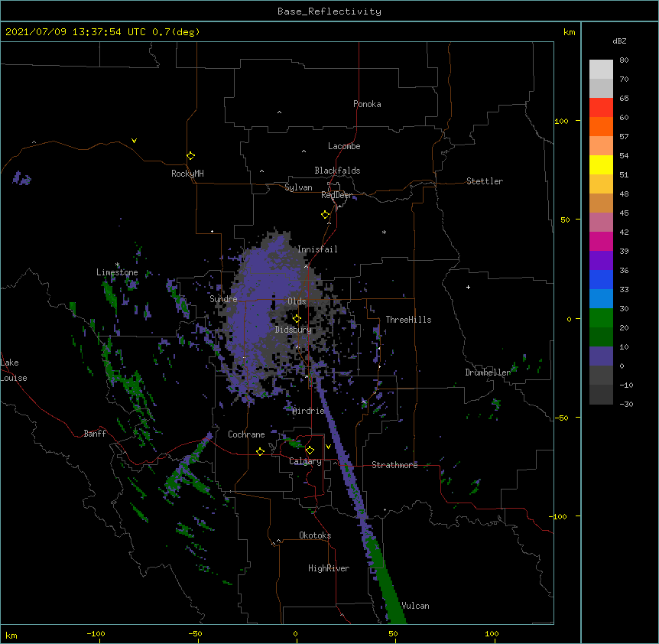Click the yellow diamond marker above RockyMH

click(191, 156)
